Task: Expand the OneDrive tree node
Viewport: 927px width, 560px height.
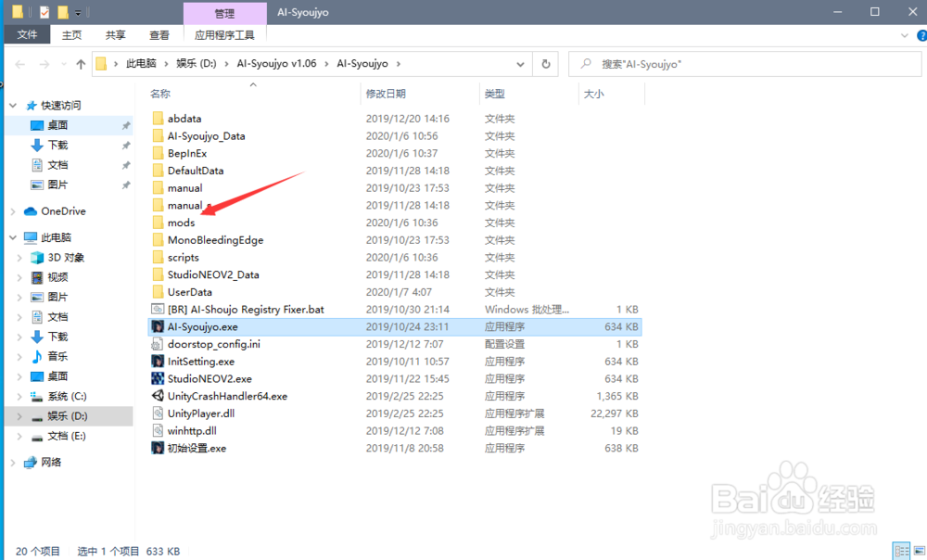Action: [13, 211]
